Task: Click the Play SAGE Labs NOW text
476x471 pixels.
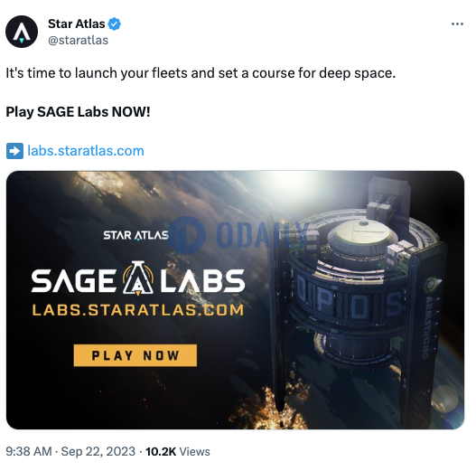Action: tap(78, 112)
